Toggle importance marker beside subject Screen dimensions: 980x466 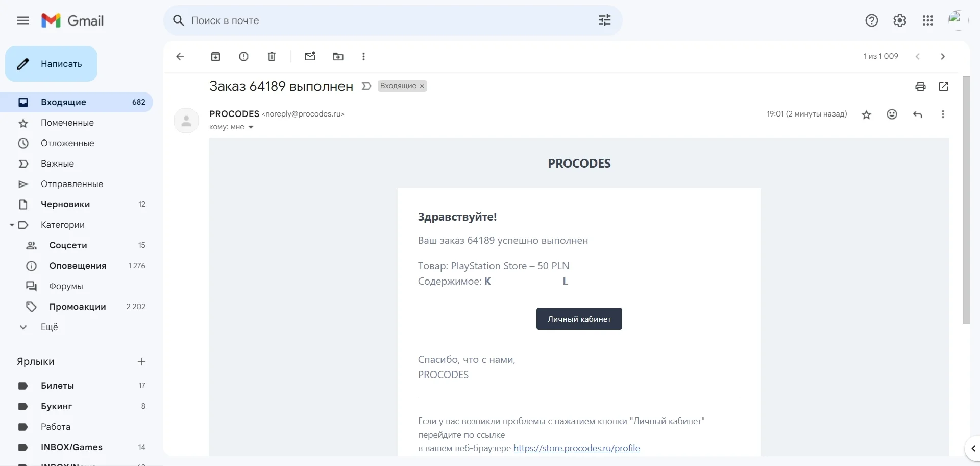click(x=366, y=86)
